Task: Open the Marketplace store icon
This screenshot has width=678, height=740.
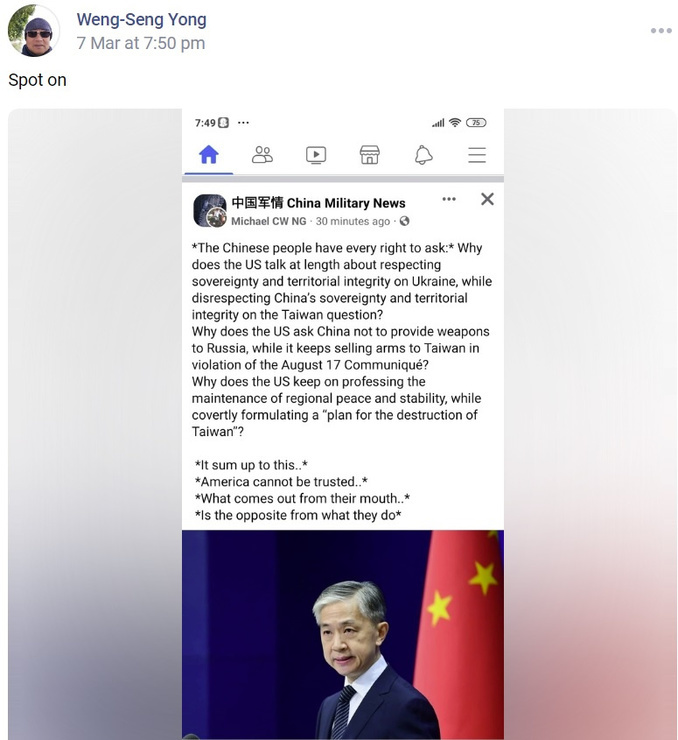Action: (x=369, y=155)
